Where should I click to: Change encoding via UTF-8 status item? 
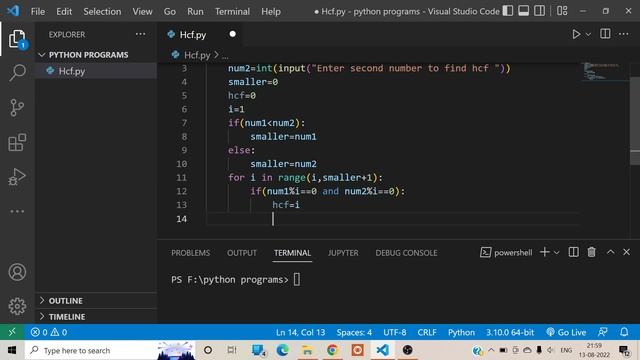pos(395,332)
